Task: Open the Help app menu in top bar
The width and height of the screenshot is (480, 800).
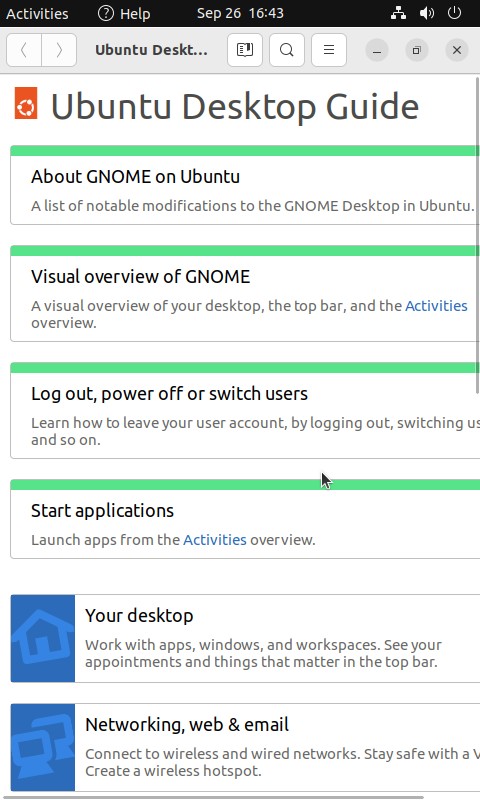Action: point(124,13)
